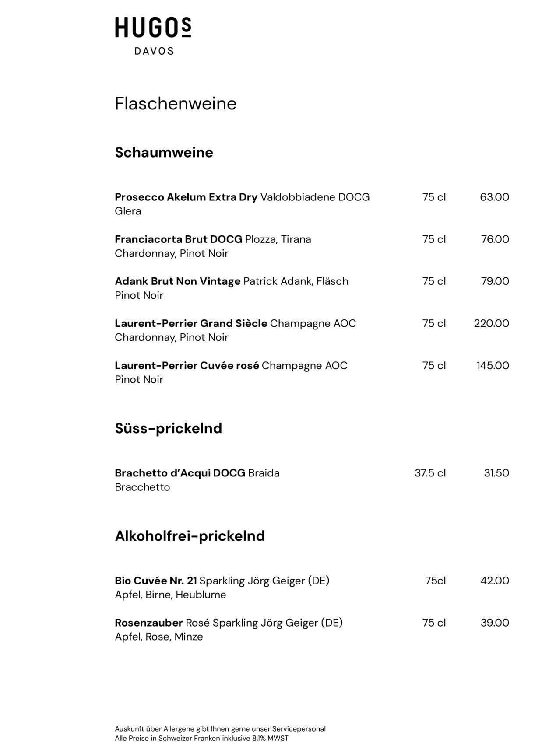This screenshot has width=535, height=756.
Task: Click the Alkoholfrei-prickelnd section heading
Action: tap(190, 536)
